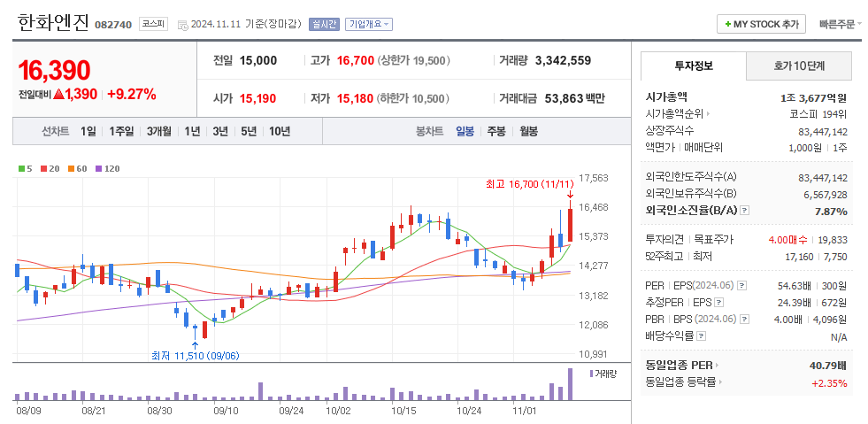Click the help icon next to 외국인소진율(B/A)

tap(745, 211)
